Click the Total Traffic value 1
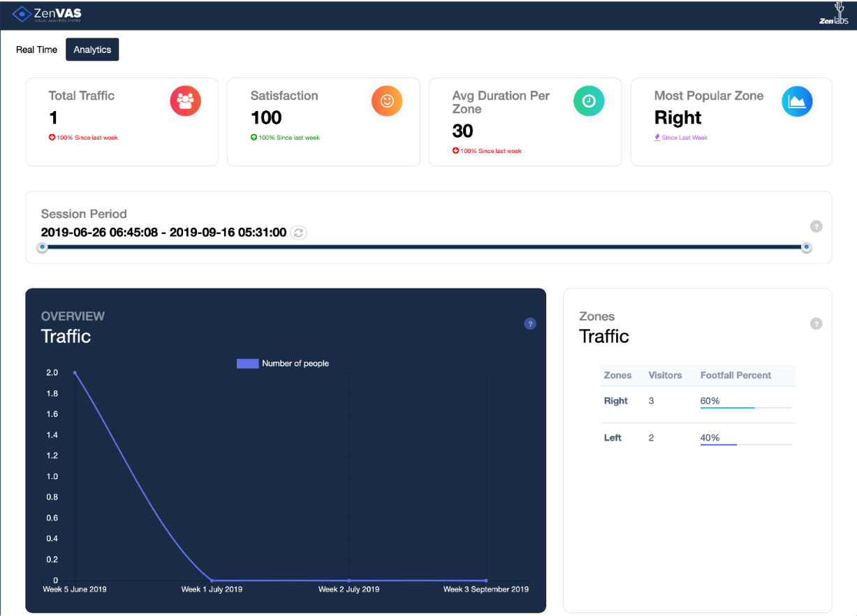Image resolution: width=857 pixels, height=616 pixels. (x=53, y=117)
